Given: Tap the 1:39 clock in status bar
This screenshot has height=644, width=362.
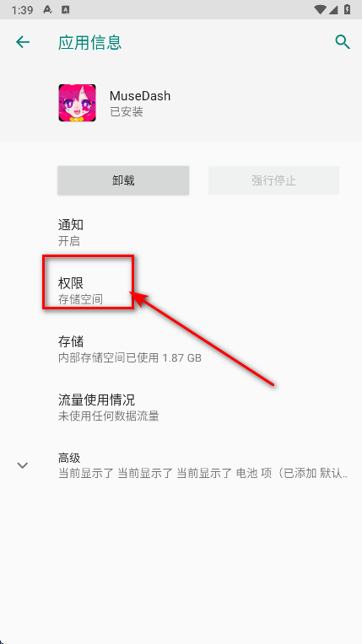Looking at the screenshot, I should 23,10.
